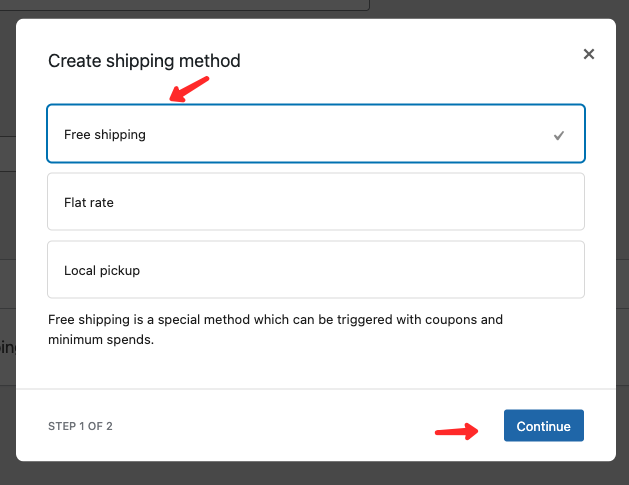Click the word 'coupons' in the description
629x485 pixels.
(x=451, y=320)
